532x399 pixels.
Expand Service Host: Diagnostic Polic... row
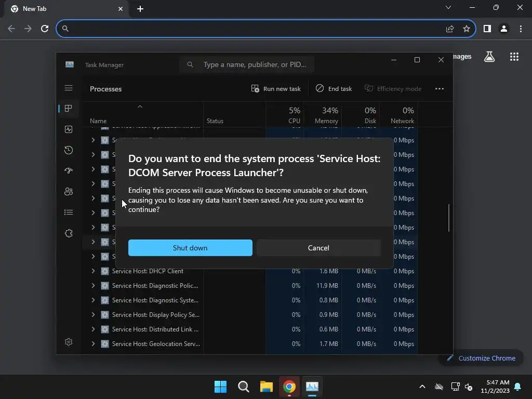(x=93, y=285)
